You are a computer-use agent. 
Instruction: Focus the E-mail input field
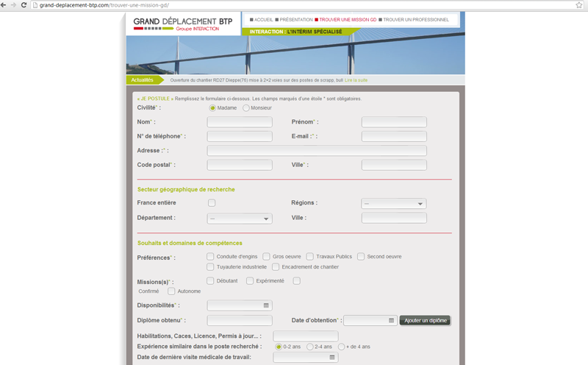pyautogui.click(x=394, y=136)
